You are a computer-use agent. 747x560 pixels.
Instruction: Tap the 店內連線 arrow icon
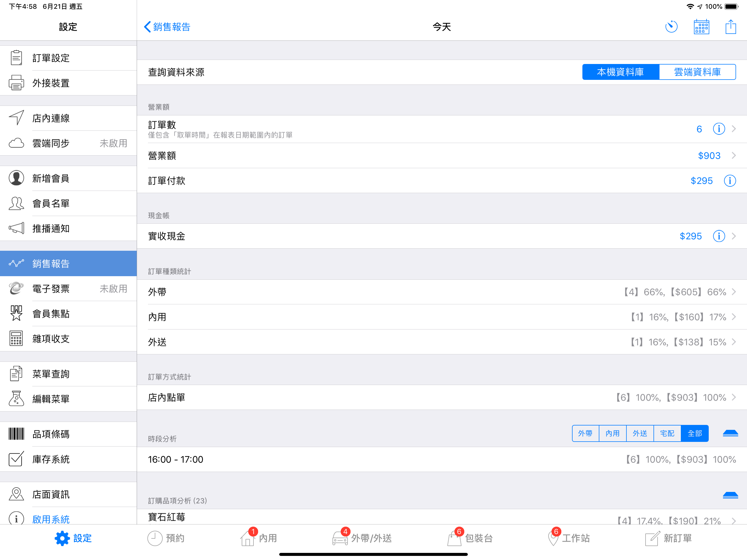(x=16, y=118)
